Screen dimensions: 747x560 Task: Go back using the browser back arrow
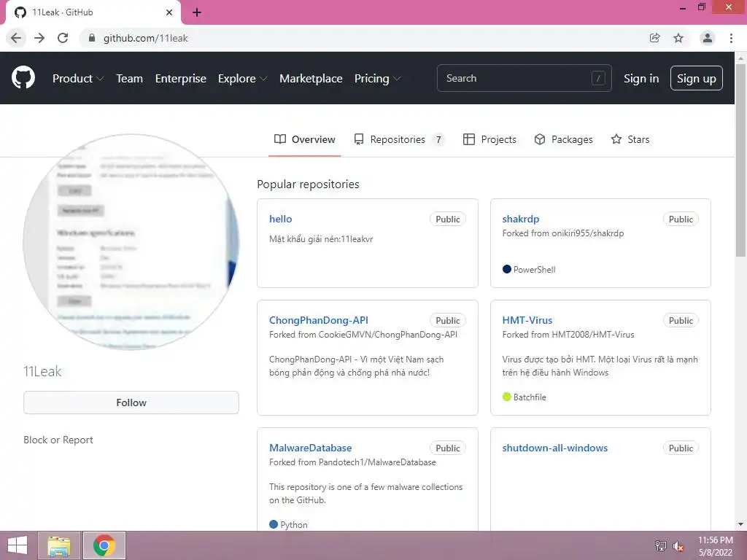[x=16, y=38]
